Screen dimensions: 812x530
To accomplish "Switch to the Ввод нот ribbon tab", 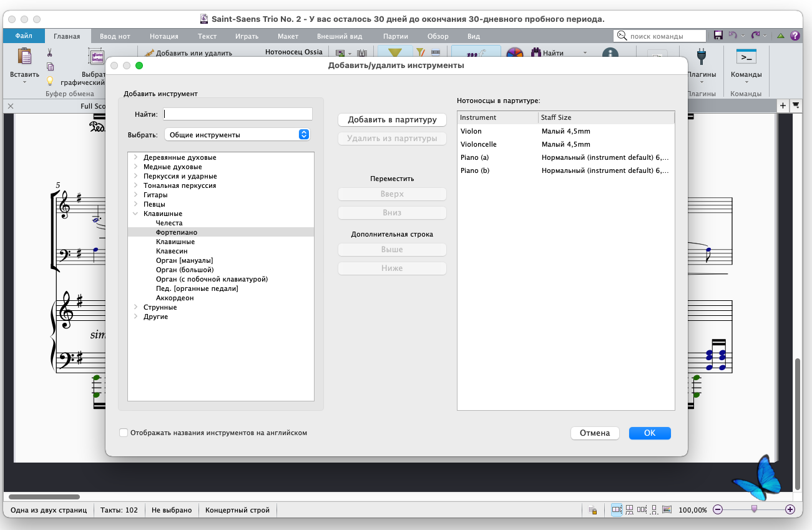I will point(114,36).
